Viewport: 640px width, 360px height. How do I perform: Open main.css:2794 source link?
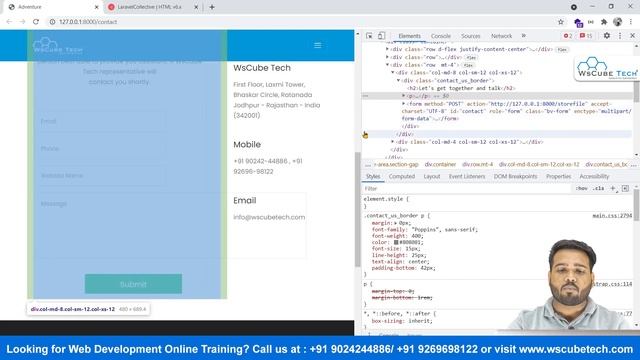[612, 216]
